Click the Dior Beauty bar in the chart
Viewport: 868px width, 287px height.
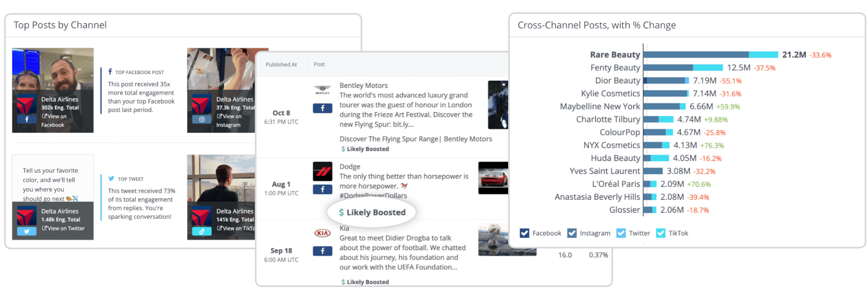tap(666, 81)
